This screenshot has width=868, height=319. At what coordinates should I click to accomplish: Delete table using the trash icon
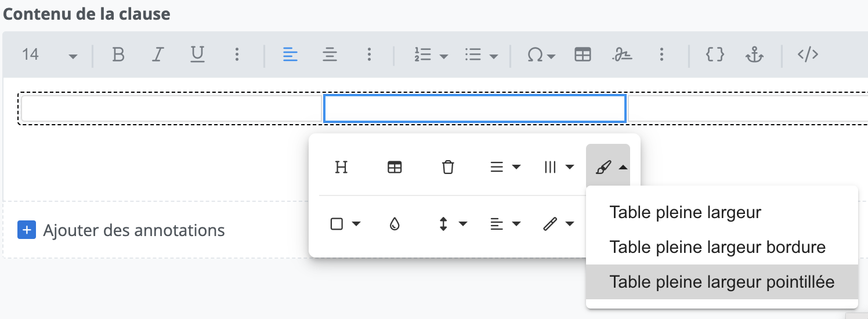(x=447, y=168)
